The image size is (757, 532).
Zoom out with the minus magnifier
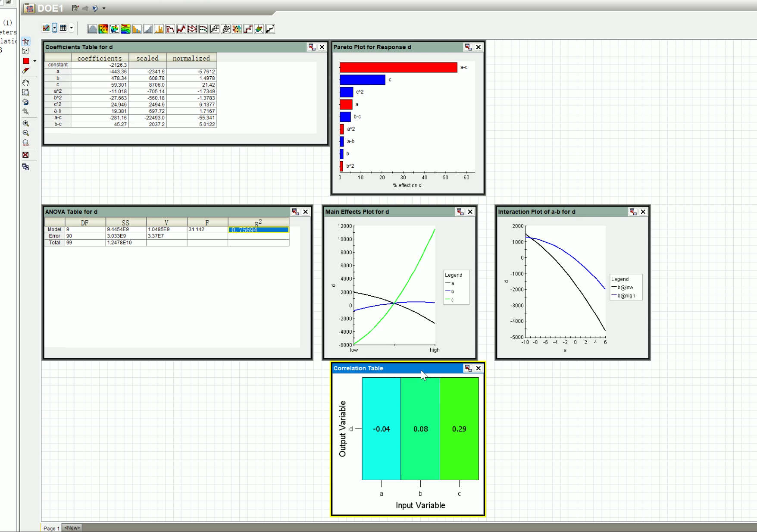(26, 133)
